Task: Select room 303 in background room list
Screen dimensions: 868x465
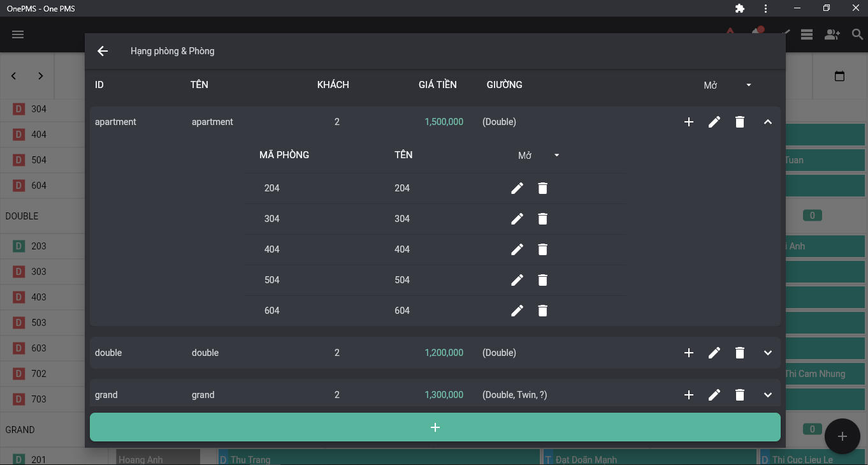Action: point(38,272)
